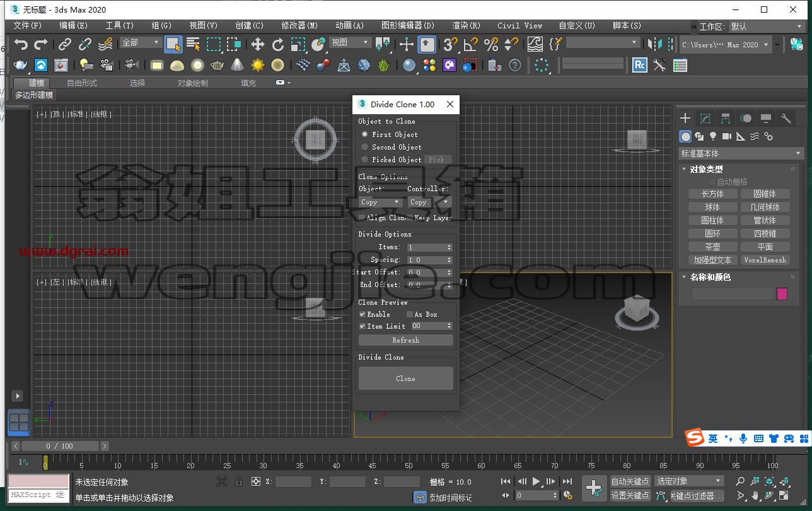Click the teapot render icon
The image size is (812, 511).
pos(21,65)
